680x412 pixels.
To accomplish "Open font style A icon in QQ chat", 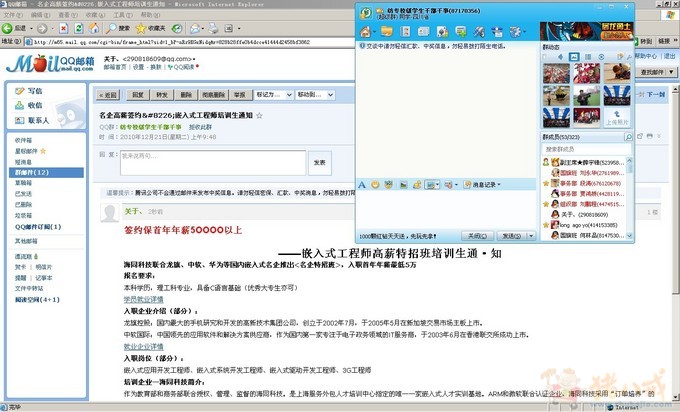I will [362, 185].
